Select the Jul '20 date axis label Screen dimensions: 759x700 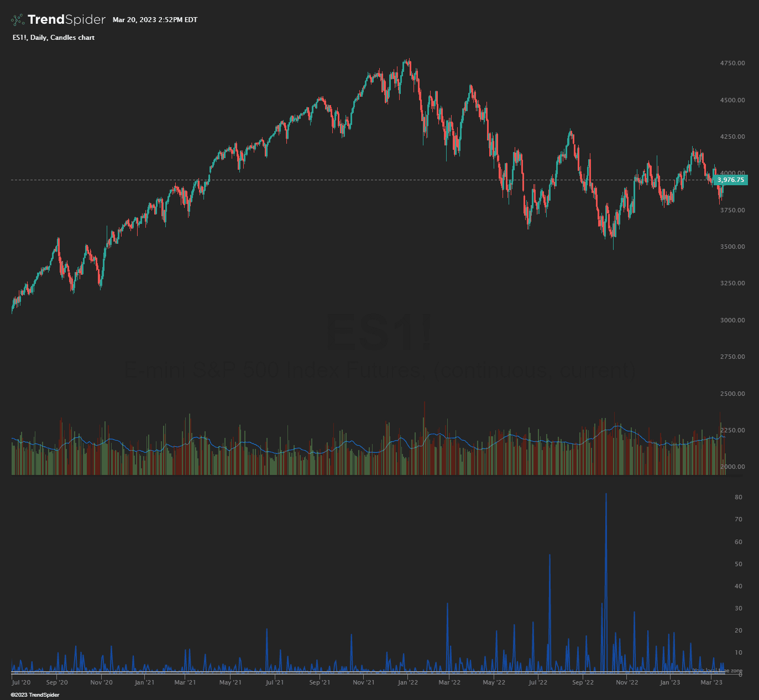(x=21, y=682)
